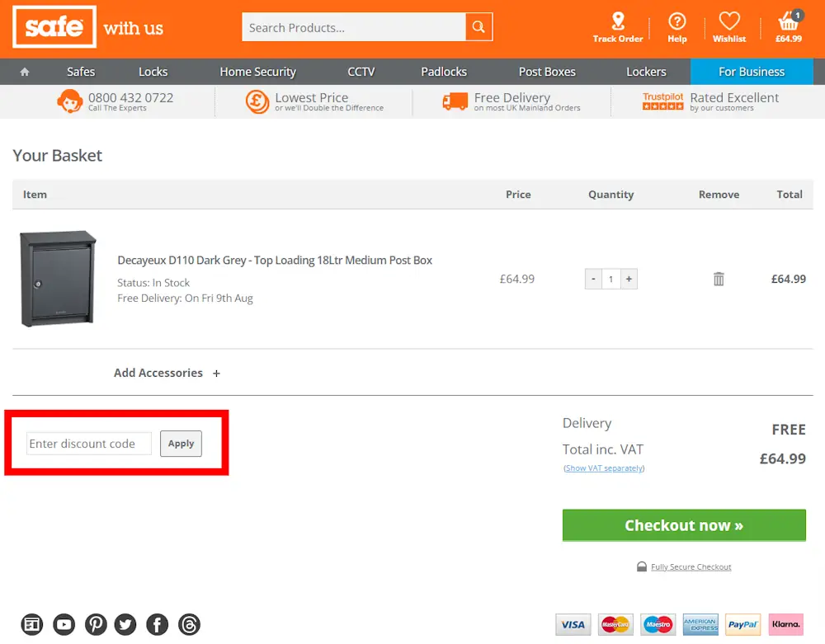Click the Quantity column header

(610, 195)
